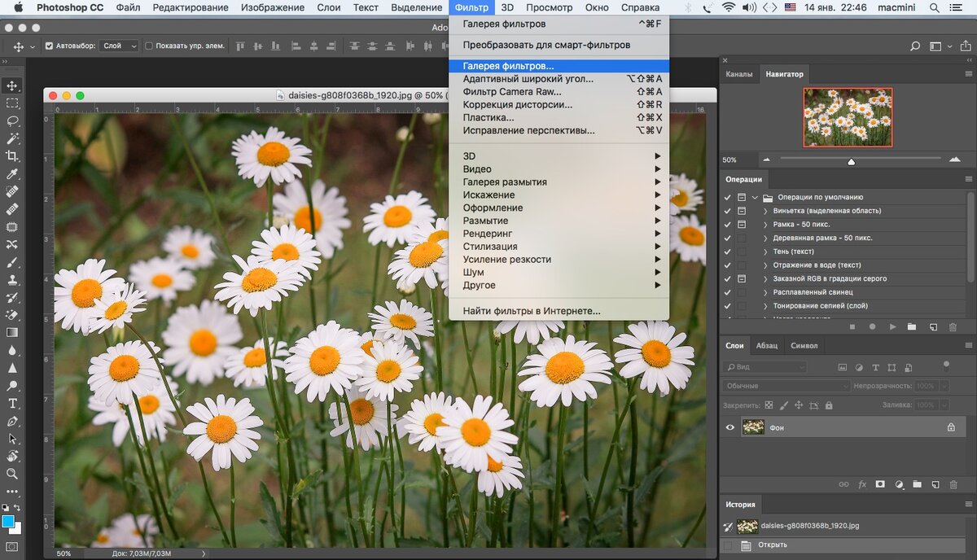Click the Play action button in Операции panel
Image resolution: width=977 pixels, height=560 pixels.
[893, 326]
